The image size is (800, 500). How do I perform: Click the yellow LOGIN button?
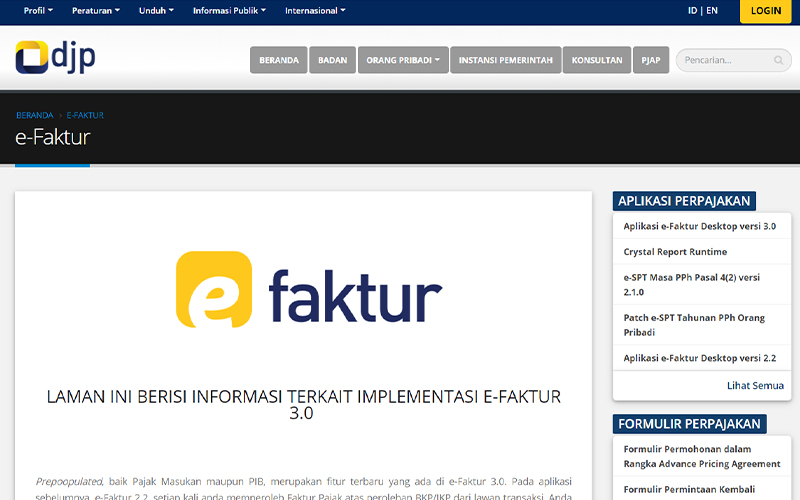tap(766, 11)
